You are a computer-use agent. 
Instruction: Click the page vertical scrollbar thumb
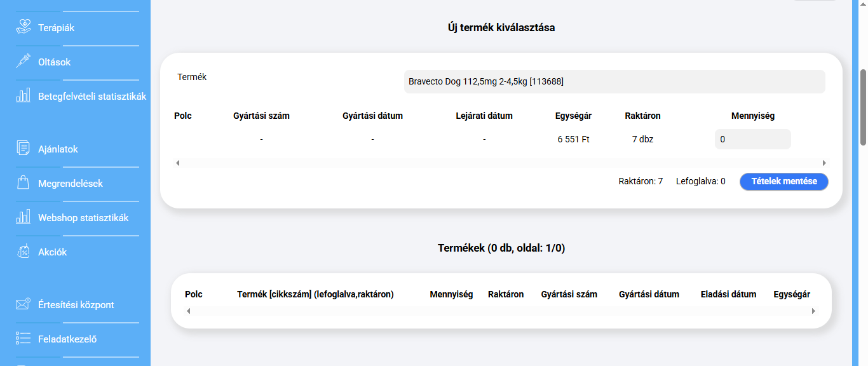tap(863, 107)
